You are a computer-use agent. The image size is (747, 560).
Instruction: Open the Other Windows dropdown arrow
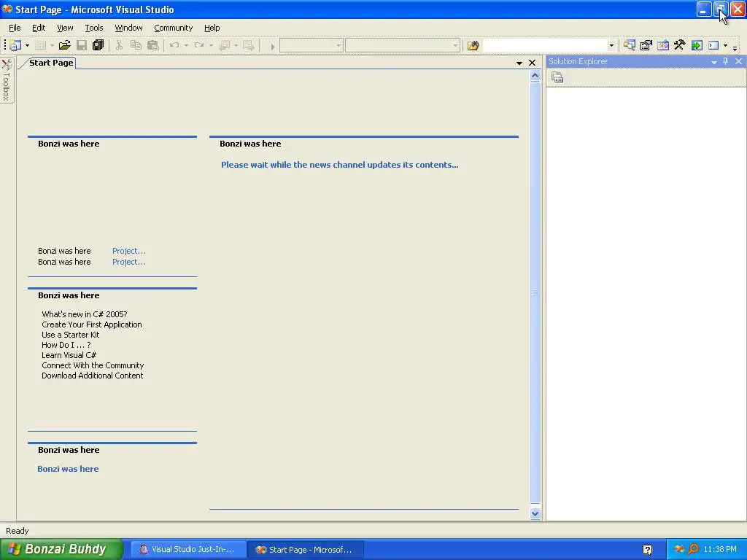coord(726,46)
